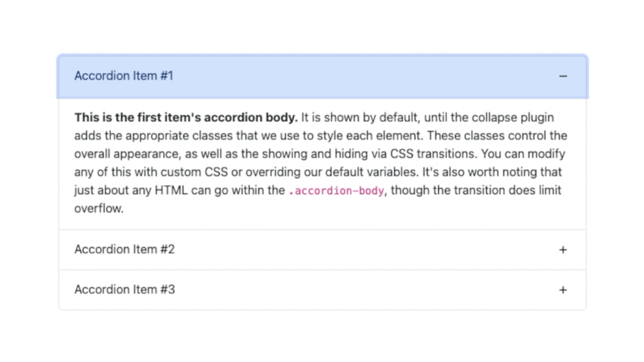Collapse Accordion Item #1 with minus icon
Image resolution: width=644 pixels, height=362 pixels.
coord(562,76)
